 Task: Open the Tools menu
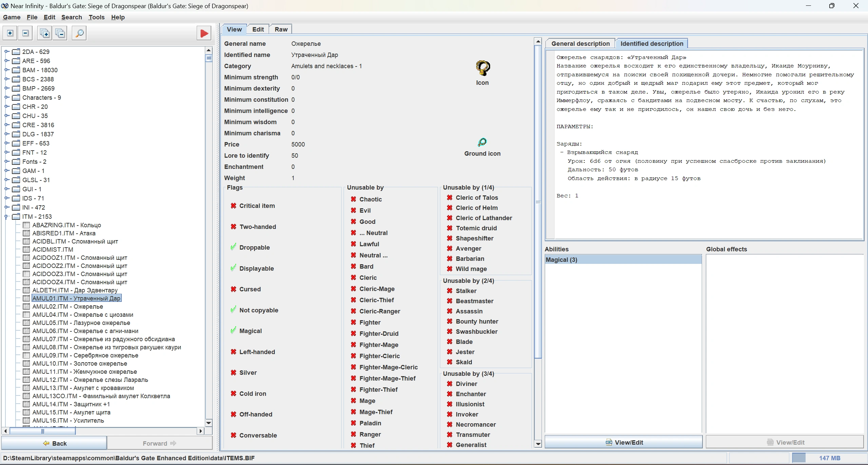click(96, 17)
